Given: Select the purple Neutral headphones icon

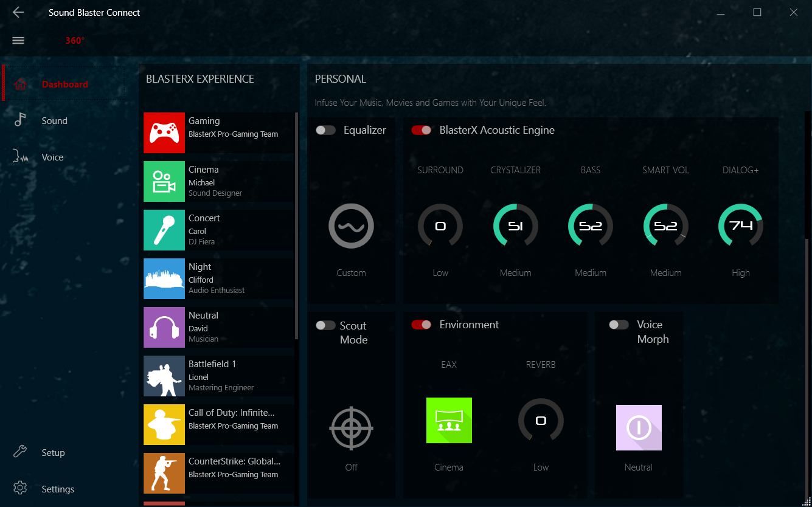Looking at the screenshot, I should coord(164,327).
